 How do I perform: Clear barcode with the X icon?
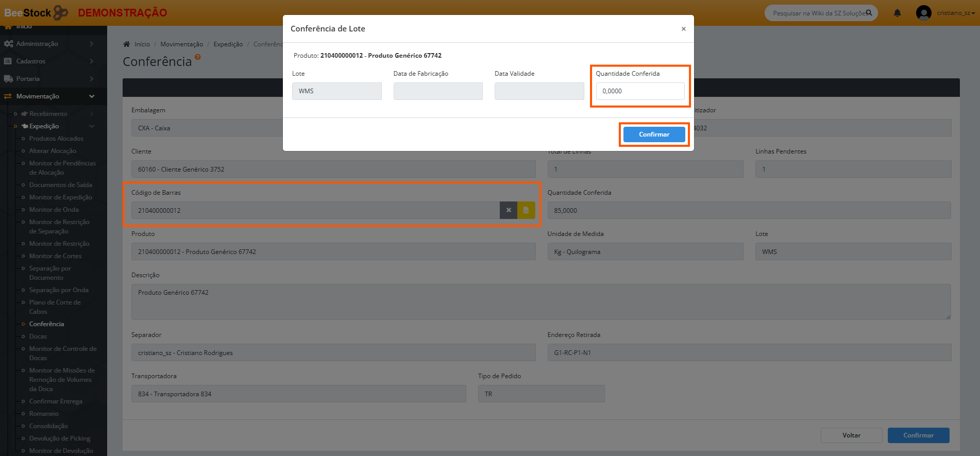[x=509, y=210]
